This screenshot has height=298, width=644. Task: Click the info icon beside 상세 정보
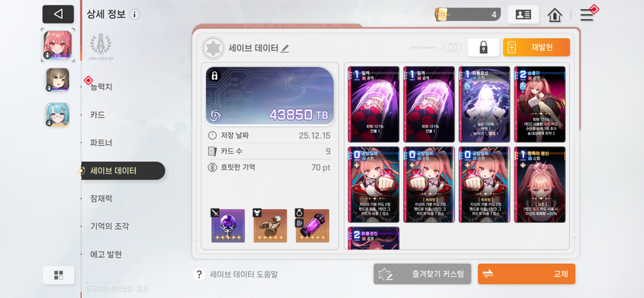tap(134, 14)
